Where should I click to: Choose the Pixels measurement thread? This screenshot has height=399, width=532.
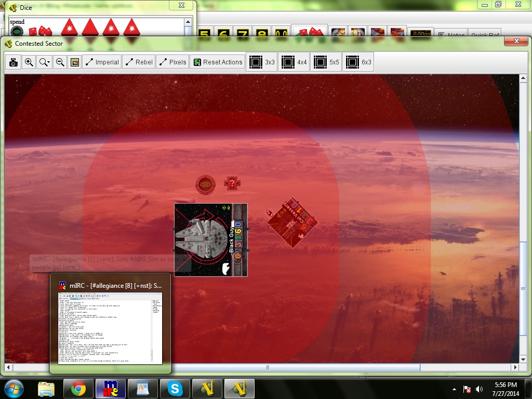(172, 62)
